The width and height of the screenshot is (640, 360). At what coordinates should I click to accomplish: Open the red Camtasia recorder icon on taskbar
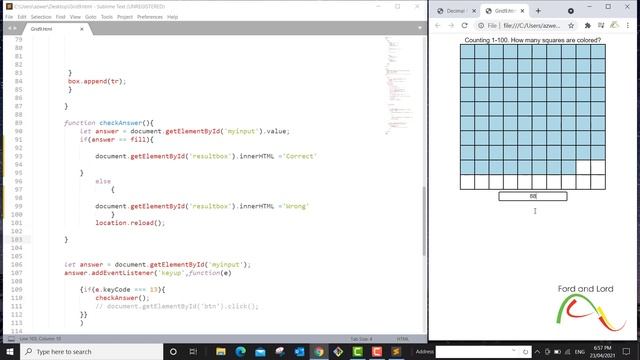[x=377, y=351]
